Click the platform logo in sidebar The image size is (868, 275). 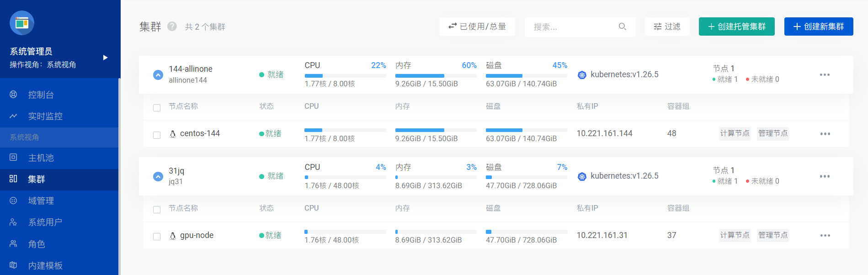pos(22,23)
